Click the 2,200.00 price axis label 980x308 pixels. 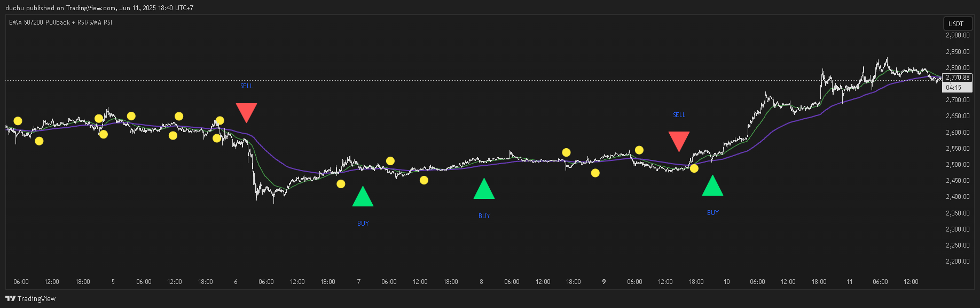pyautogui.click(x=958, y=261)
